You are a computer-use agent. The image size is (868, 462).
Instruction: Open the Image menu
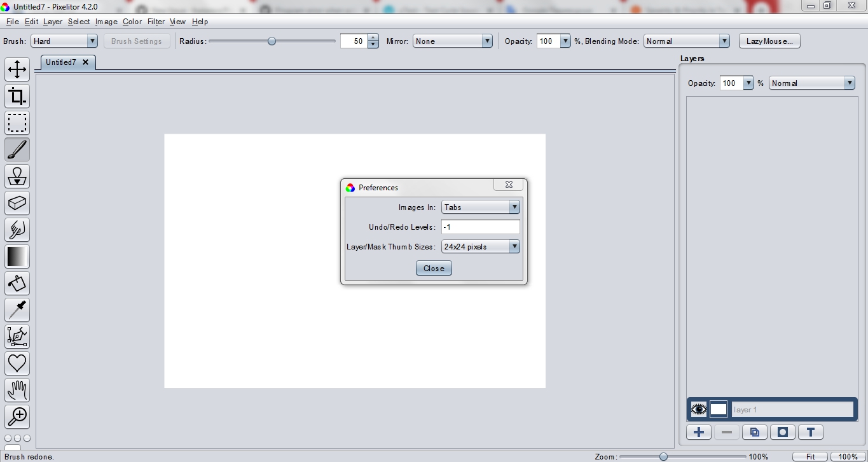click(106, 22)
